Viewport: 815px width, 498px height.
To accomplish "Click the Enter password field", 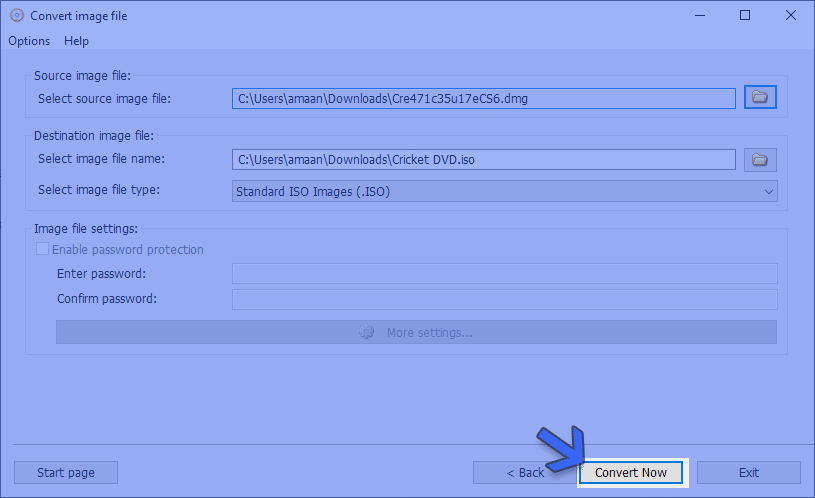I will pos(505,273).
